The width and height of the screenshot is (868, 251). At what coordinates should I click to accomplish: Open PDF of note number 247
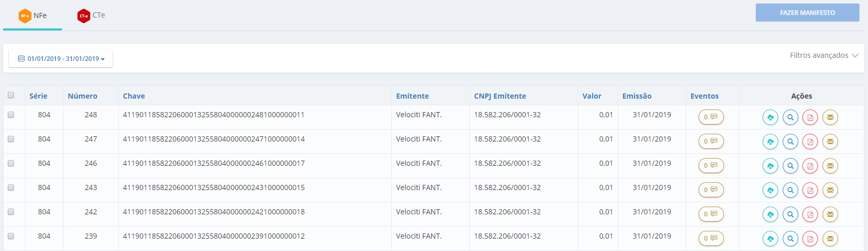click(x=810, y=142)
